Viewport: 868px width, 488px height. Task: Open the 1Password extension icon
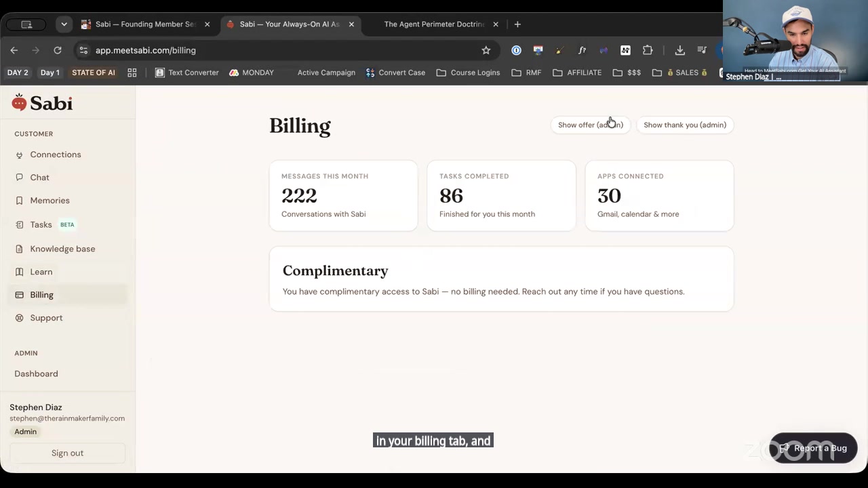click(516, 50)
